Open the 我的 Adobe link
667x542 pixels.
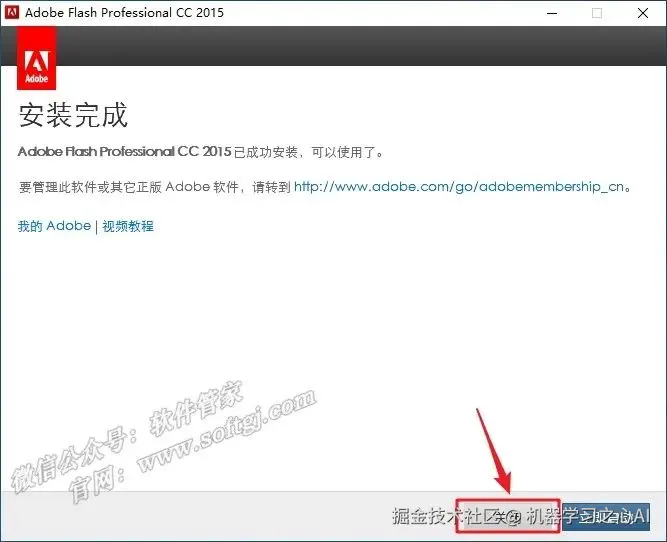point(54,225)
